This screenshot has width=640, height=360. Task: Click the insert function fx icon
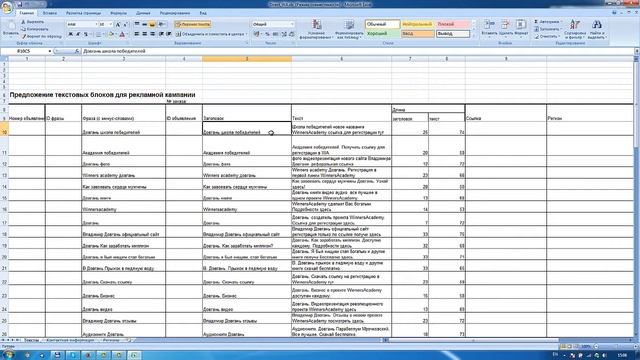[77, 51]
